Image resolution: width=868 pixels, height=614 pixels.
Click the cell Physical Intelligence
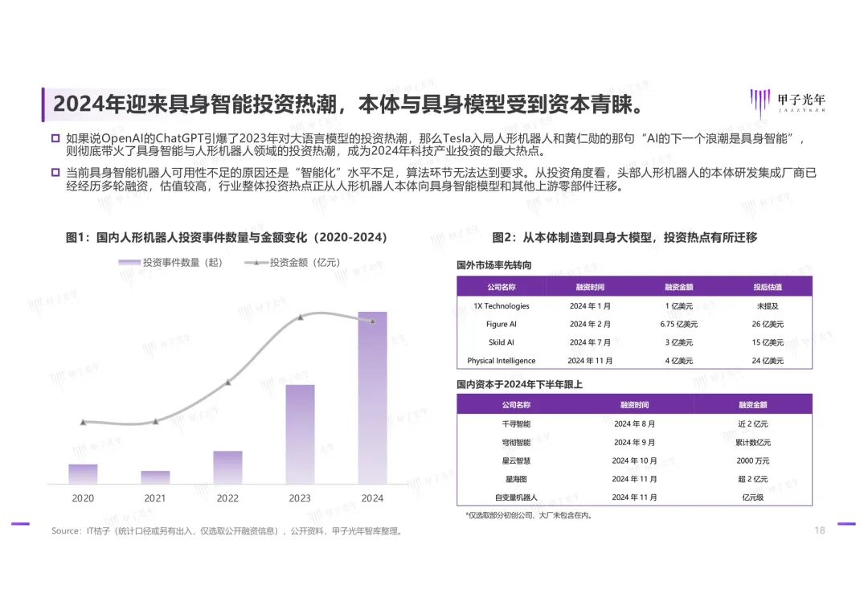[x=502, y=361]
